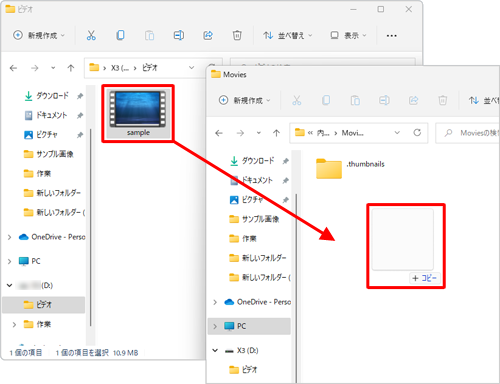The height and width of the screenshot is (384, 500).
Task: Open 作業 folder in Movies window sidebar
Action: (243, 239)
